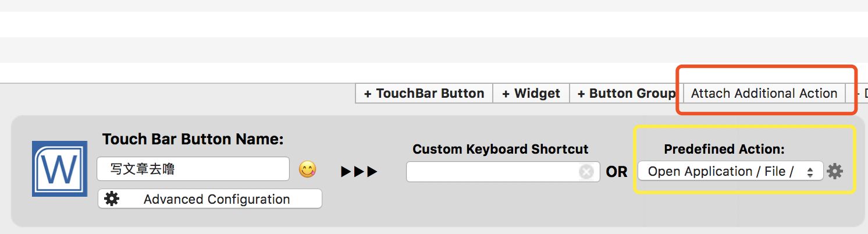Clear the Custom Keyboard Shortcut field

coord(586,172)
